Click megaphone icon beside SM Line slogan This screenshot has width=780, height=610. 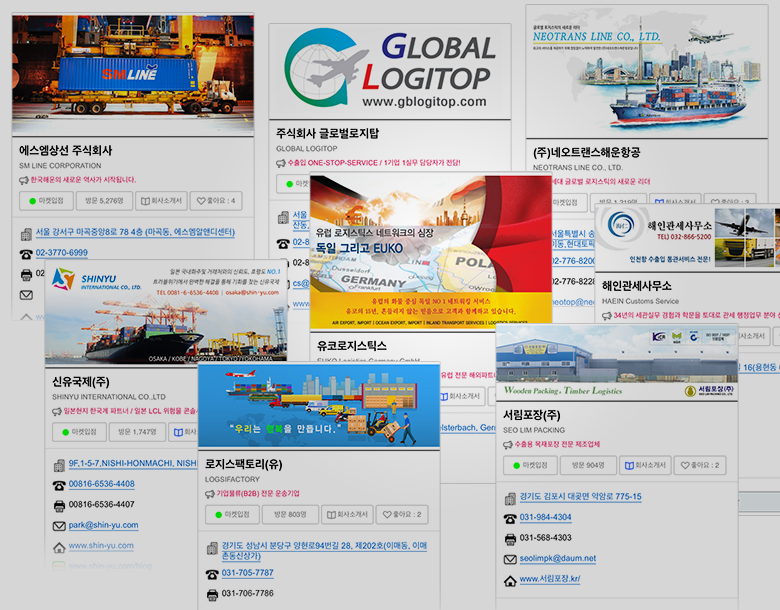[x=24, y=180]
